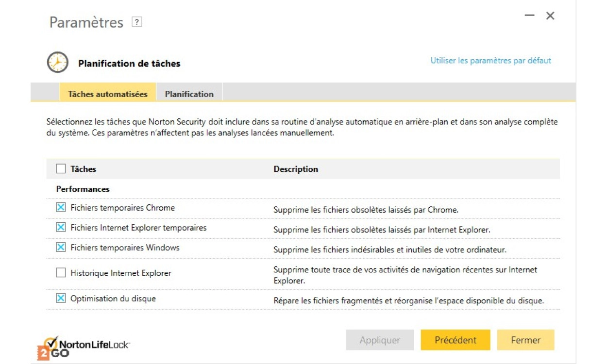Click the Tâches column header label

click(84, 169)
